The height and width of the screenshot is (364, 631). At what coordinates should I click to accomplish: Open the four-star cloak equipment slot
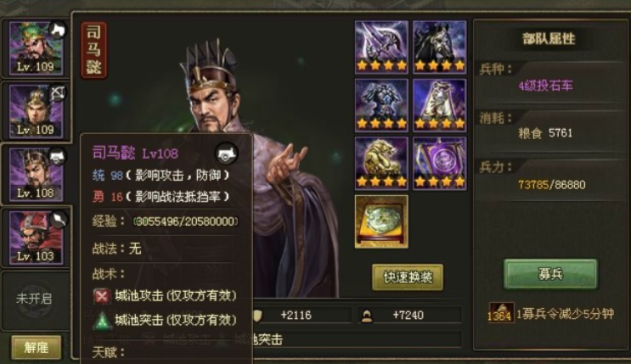tap(439, 105)
